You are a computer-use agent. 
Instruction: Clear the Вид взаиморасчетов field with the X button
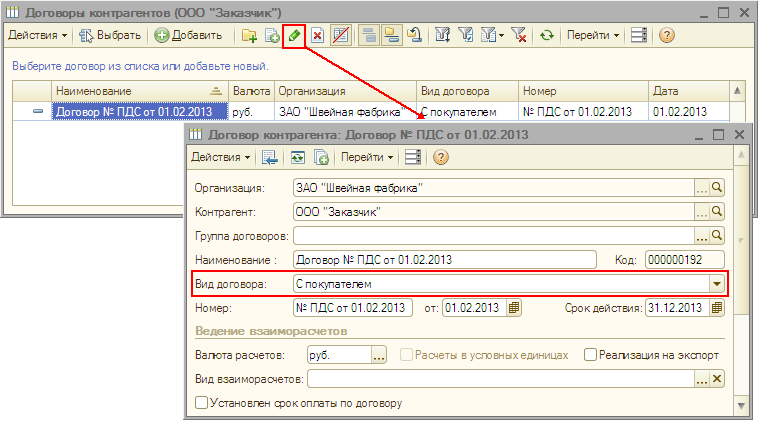717,379
